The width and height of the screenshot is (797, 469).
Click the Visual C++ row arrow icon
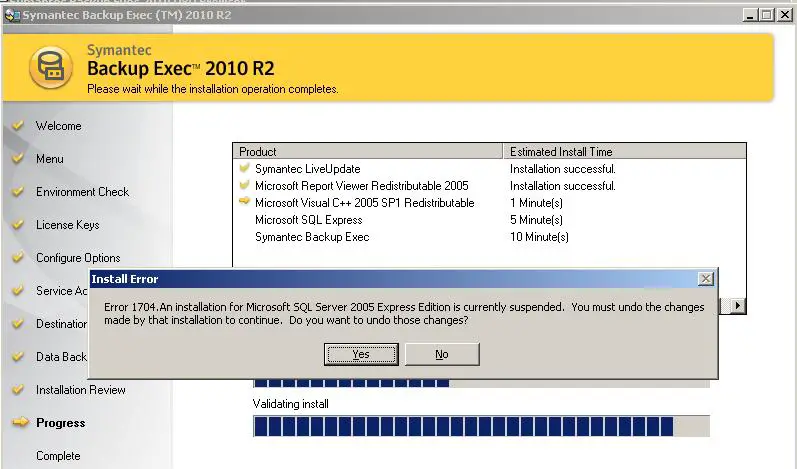point(244,201)
